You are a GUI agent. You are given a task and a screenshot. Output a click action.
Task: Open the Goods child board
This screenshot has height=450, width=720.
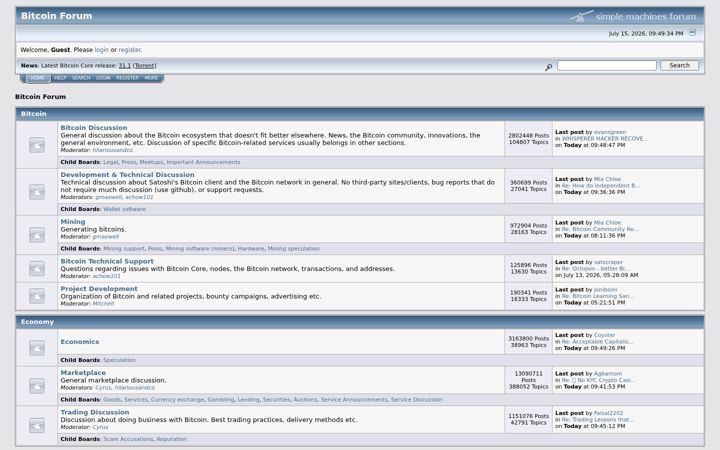[x=112, y=399]
